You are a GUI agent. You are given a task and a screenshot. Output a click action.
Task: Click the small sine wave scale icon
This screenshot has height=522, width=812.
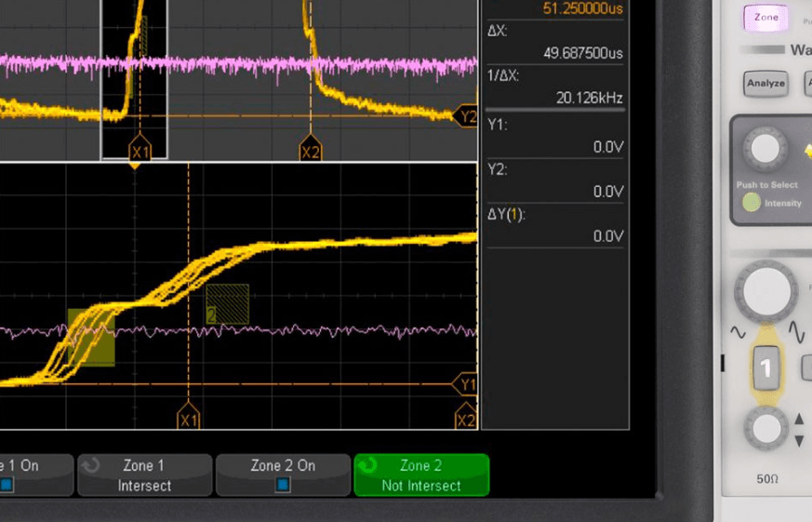(738, 332)
